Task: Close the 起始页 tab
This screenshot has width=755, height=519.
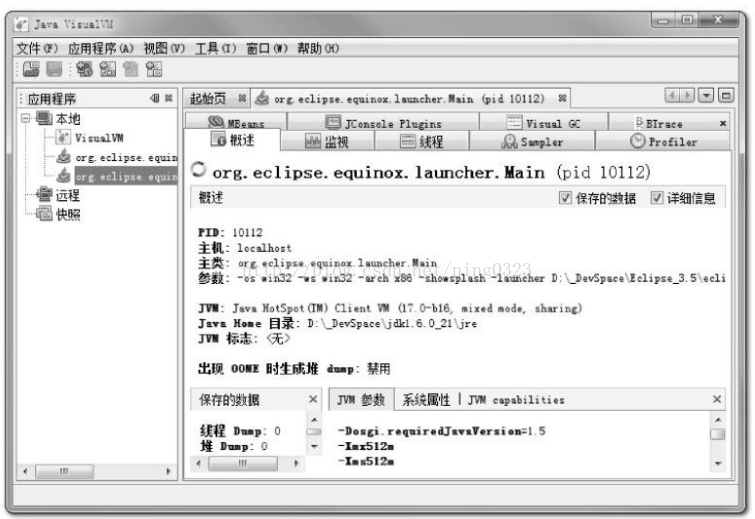Action: coord(242,98)
